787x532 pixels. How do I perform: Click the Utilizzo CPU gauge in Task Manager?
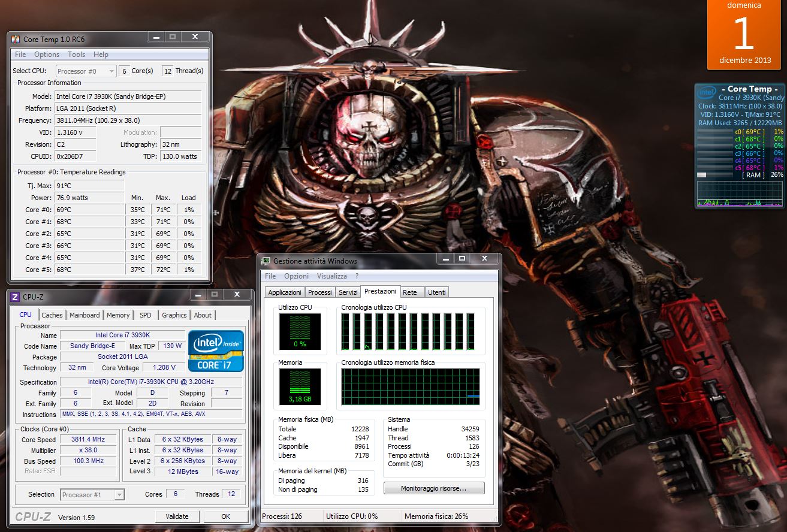tap(300, 331)
